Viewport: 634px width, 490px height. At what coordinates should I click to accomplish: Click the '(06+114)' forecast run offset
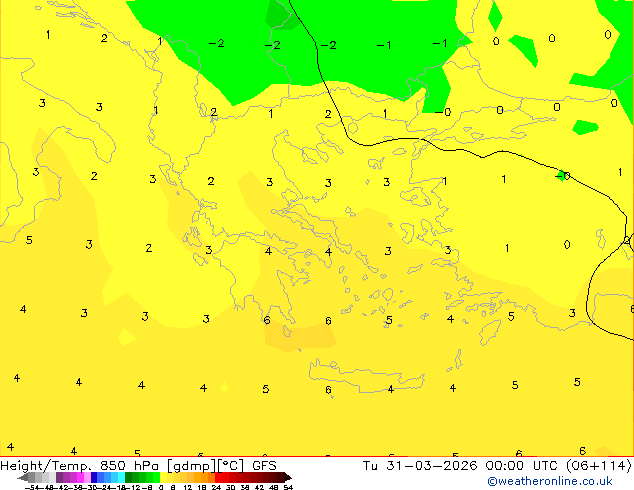pyautogui.click(x=600, y=466)
